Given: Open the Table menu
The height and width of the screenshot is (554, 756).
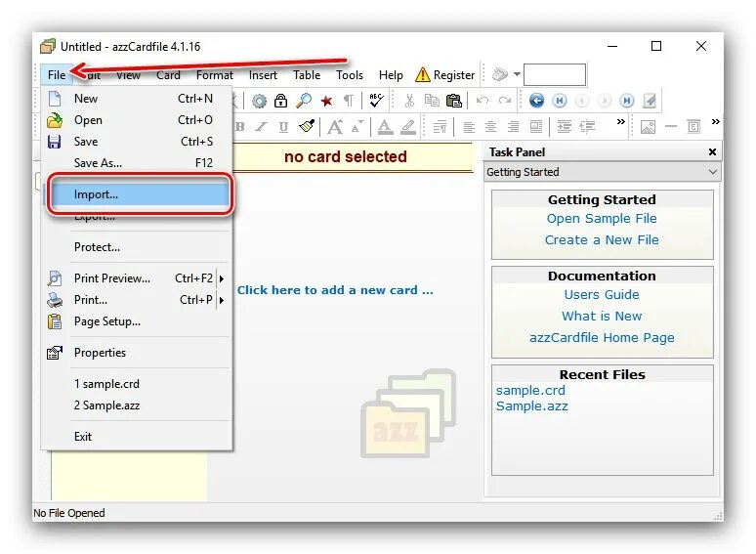Looking at the screenshot, I should (x=307, y=75).
